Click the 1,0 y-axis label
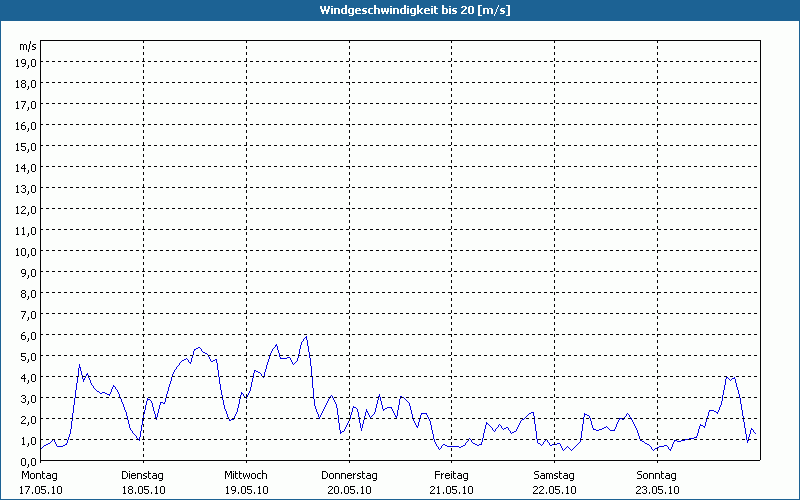800x500 pixels. point(29,441)
